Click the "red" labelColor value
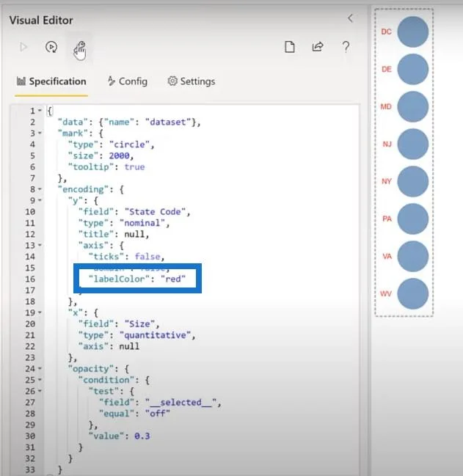The image size is (463, 476). click(173, 279)
